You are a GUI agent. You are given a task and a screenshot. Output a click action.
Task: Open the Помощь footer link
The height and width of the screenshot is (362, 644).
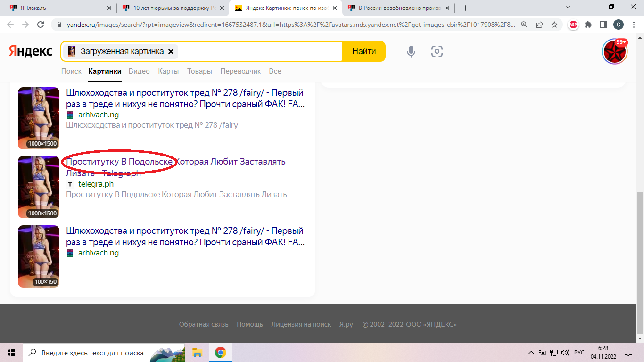250,324
